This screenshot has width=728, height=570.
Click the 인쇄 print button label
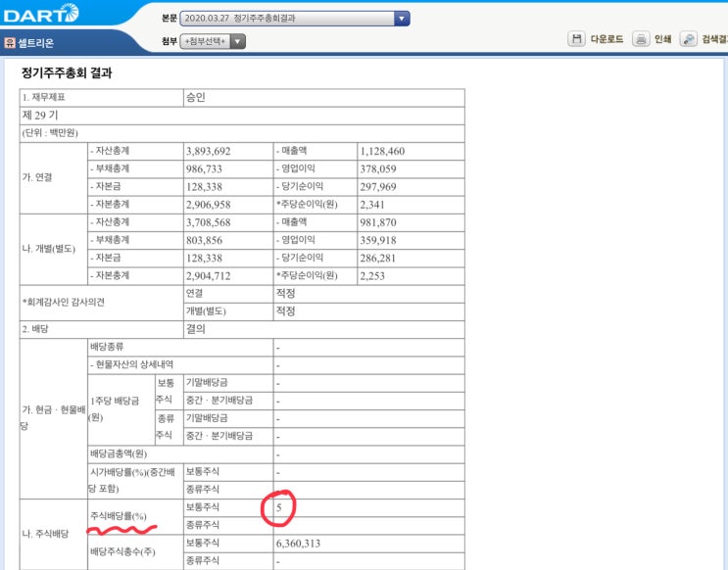click(662, 39)
